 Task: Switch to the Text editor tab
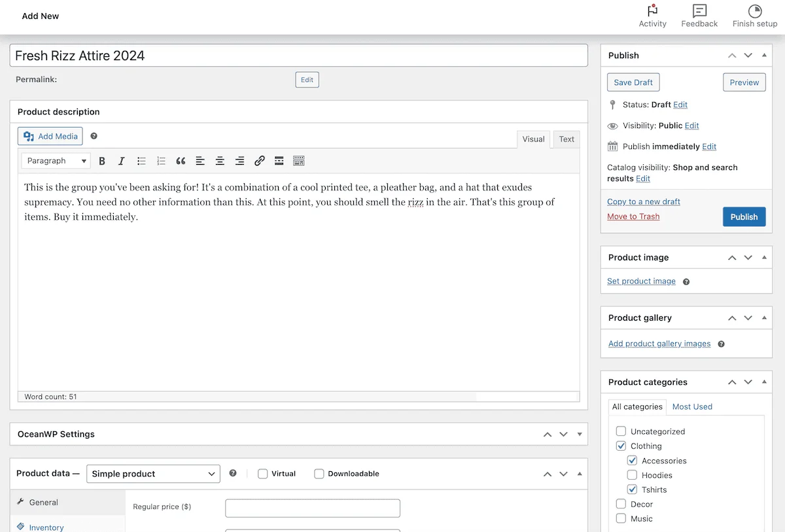tap(567, 139)
